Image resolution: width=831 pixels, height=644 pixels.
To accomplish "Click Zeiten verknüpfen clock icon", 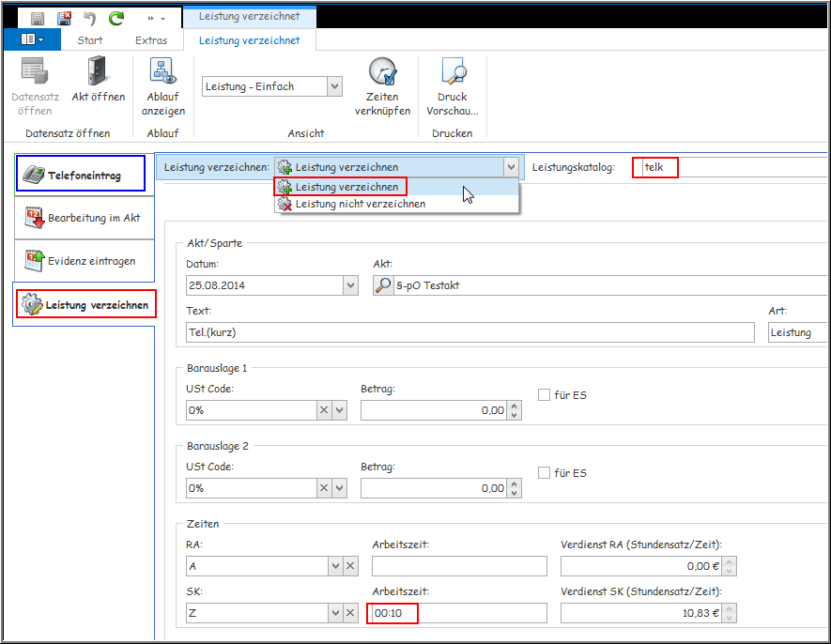I will [382, 72].
